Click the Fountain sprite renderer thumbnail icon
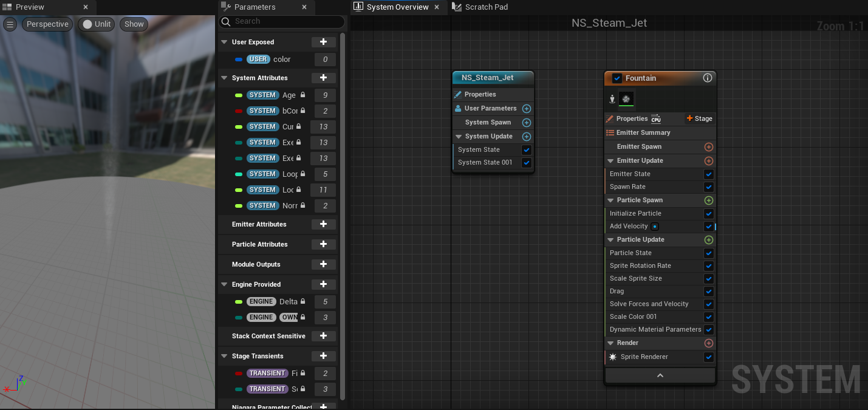868x410 pixels. coord(626,99)
